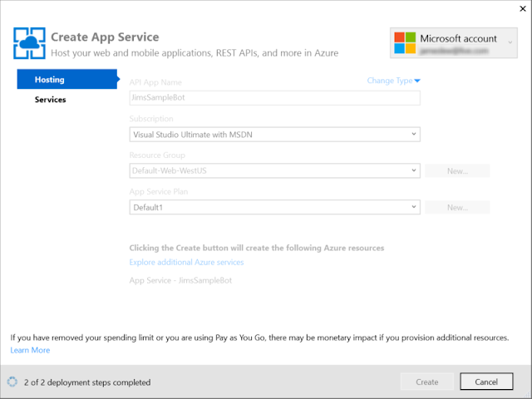This screenshot has width=532, height=399.
Task: Select the Hosting tab
Action: pos(67,79)
